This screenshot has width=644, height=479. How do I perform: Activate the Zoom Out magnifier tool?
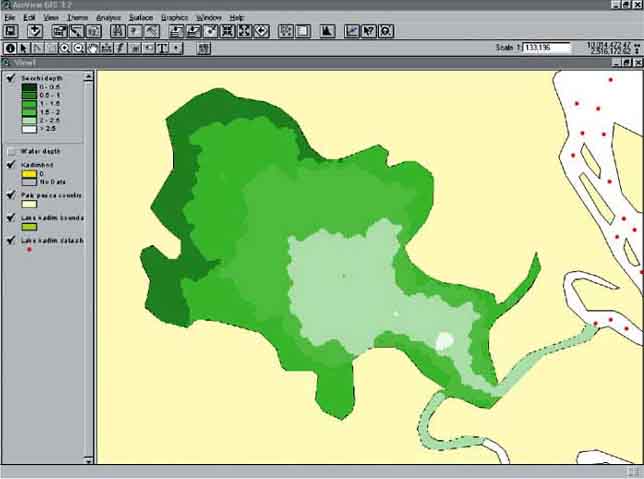79,47
